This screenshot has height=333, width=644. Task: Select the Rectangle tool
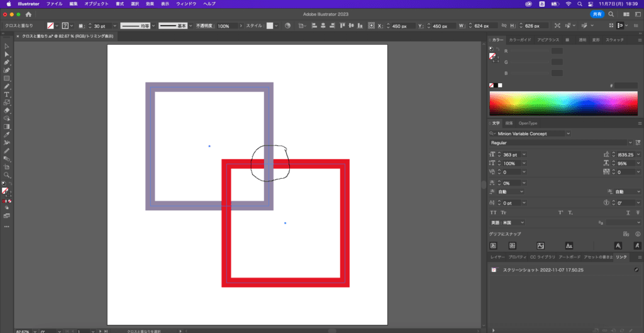coord(7,78)
